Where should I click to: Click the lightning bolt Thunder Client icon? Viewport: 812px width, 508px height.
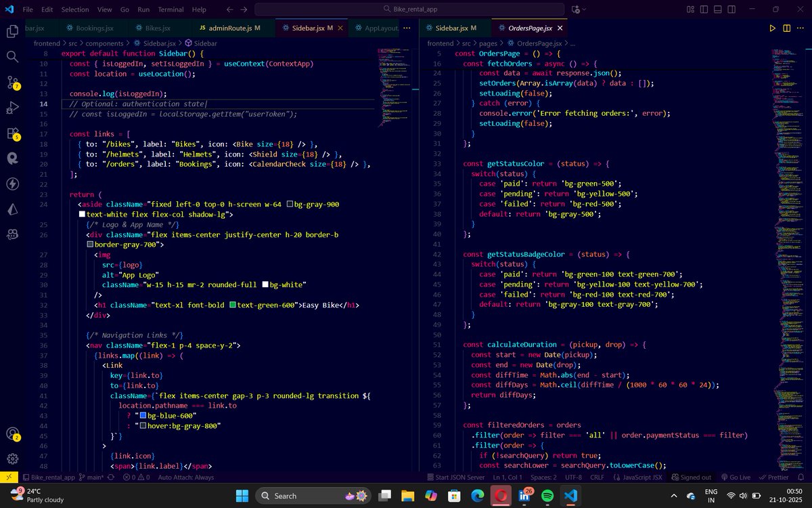[12, 184]
